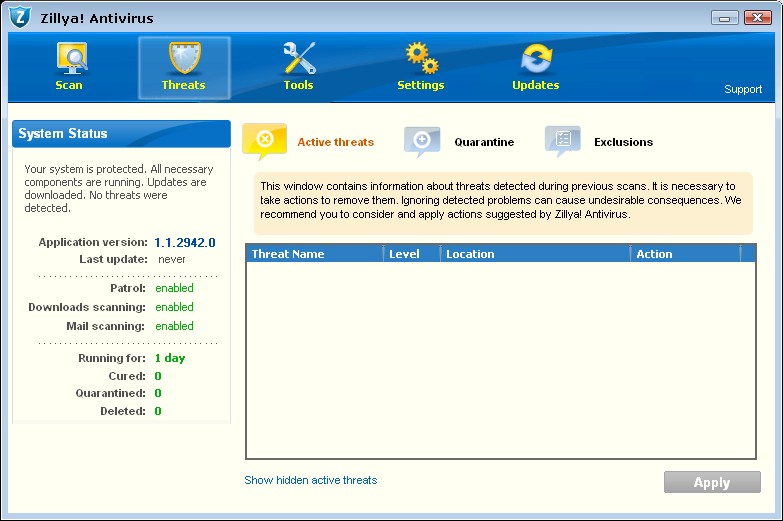Click Patrol 'enabled' status

click(x=174, y=288)
